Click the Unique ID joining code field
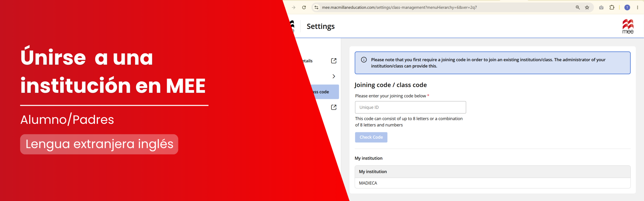The height and width of the screenshot is (201, 644). 410,107
